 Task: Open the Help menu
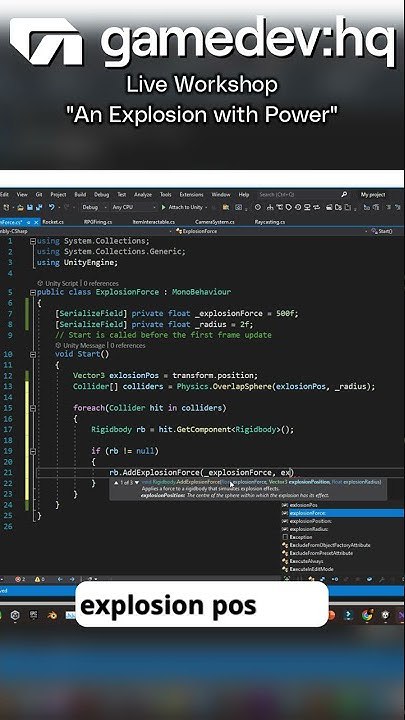pos(244,195)
